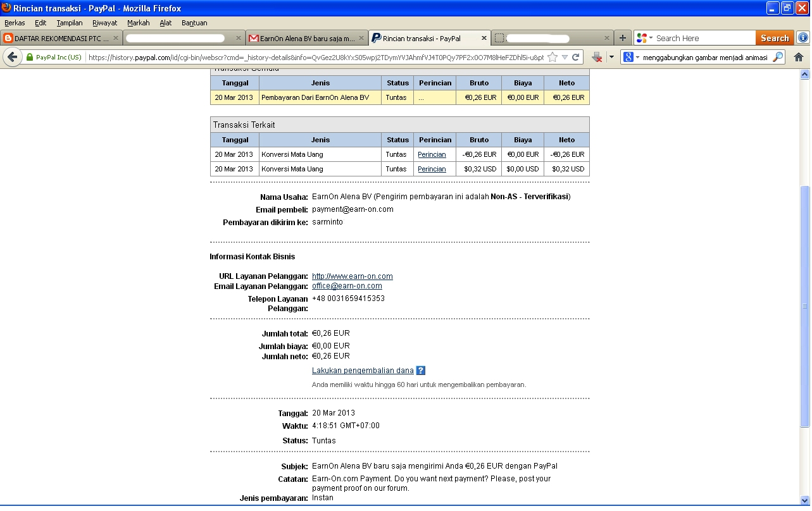Click the Google search text field
Screen dimensions: 812x511
[x=706, y=57]
